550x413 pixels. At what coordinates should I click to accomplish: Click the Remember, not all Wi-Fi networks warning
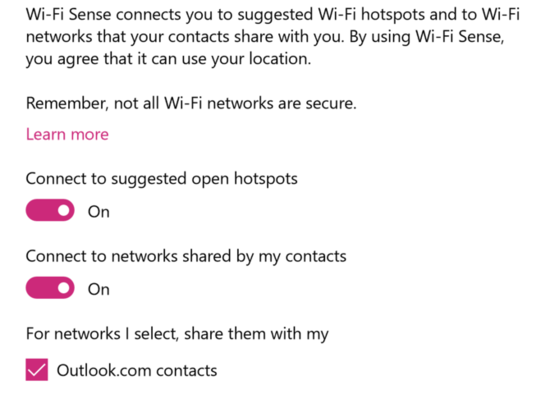[191, 104]
